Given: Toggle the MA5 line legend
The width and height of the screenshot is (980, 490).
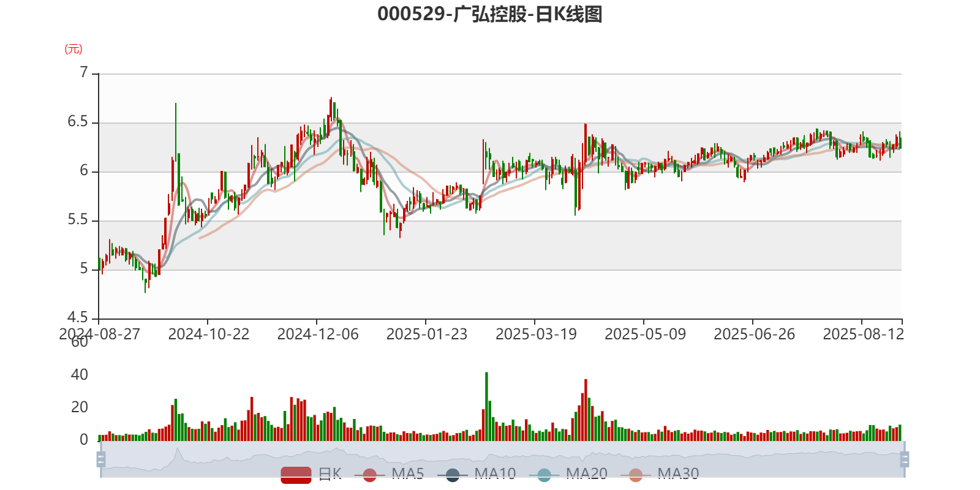Looking at the screenshot, I should pyautogui.click(x=389, y=474).
